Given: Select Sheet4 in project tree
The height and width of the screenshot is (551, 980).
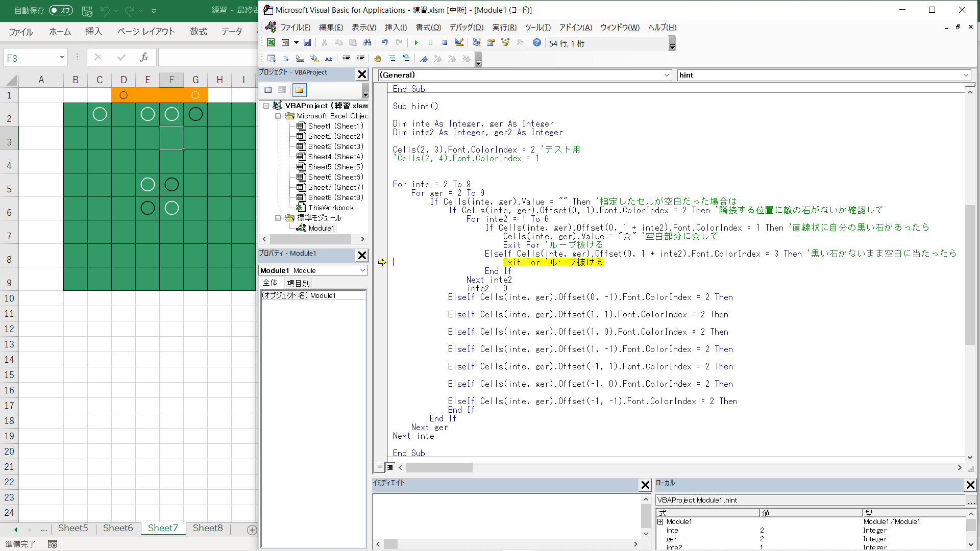Looking at the screenshot, I should click(x=335, y=157).
